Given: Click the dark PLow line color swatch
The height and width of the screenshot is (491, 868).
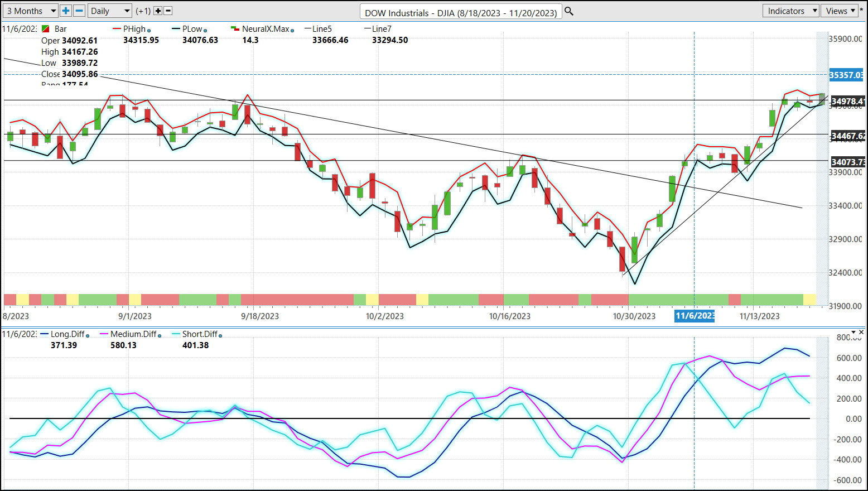Looking at the screenshot, I should pos(176,29).
